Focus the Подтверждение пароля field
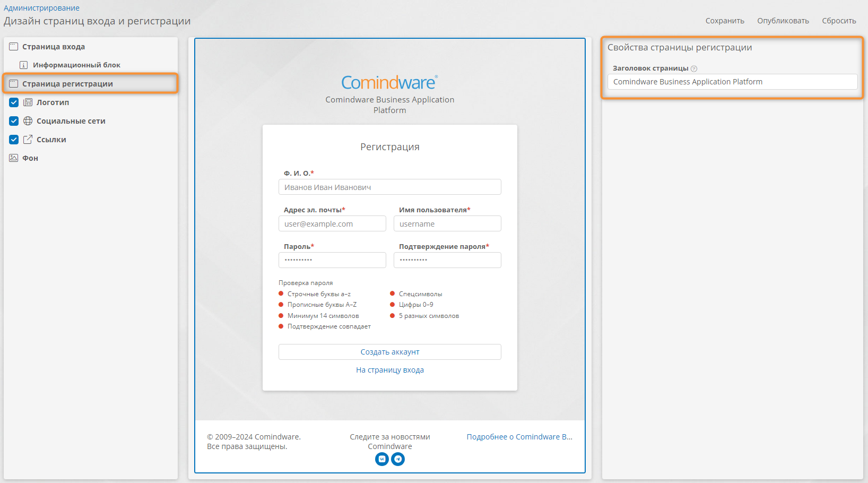 point(447,260)
